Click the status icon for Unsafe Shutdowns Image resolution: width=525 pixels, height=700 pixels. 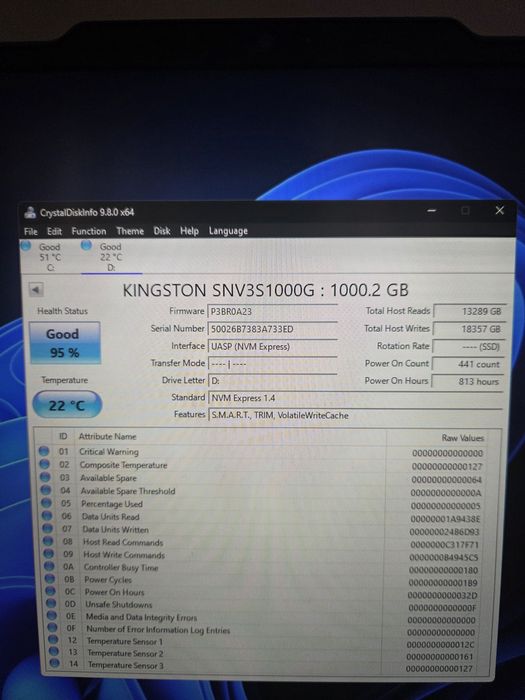[x=52, y=604]
